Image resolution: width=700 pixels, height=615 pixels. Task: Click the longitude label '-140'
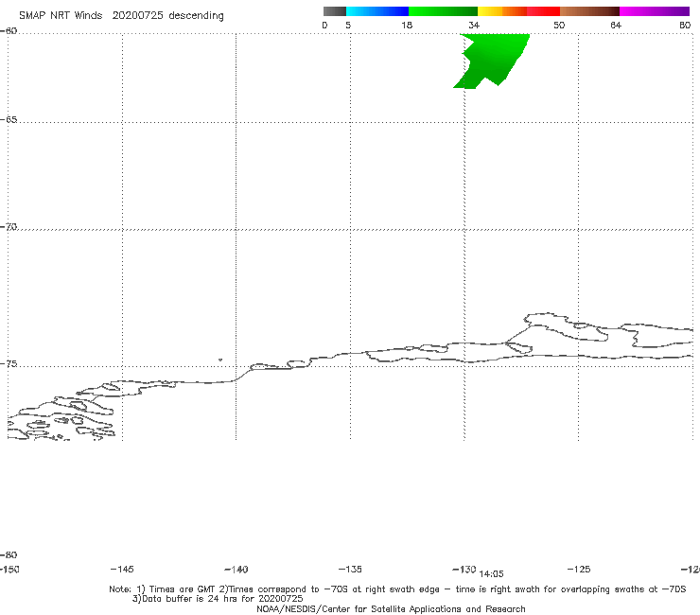[236, 569]
